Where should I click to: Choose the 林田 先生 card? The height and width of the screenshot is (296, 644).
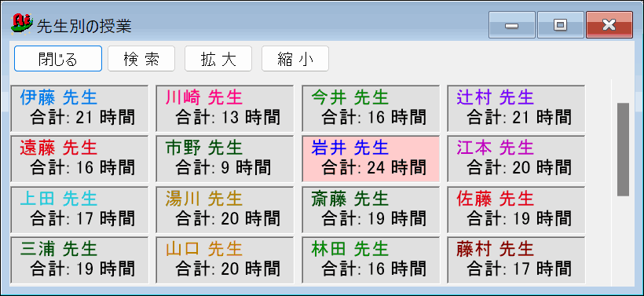point(371,260)
